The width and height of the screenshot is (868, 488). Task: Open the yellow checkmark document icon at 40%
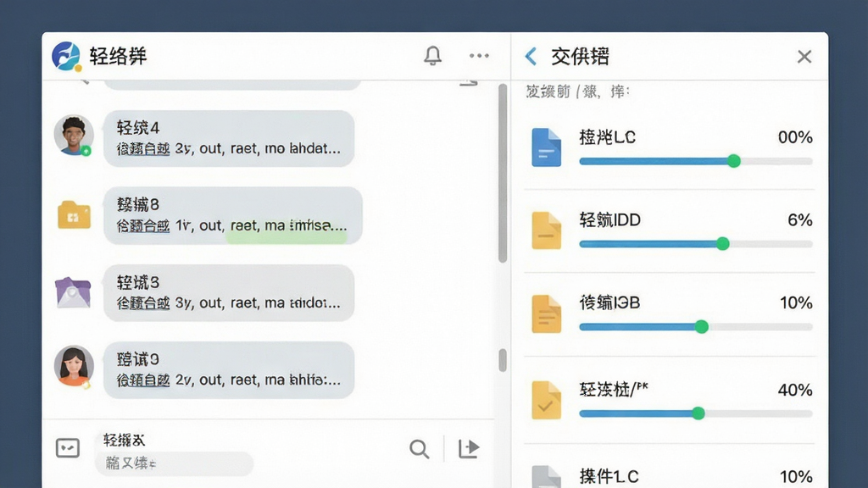tap(547, 400)
